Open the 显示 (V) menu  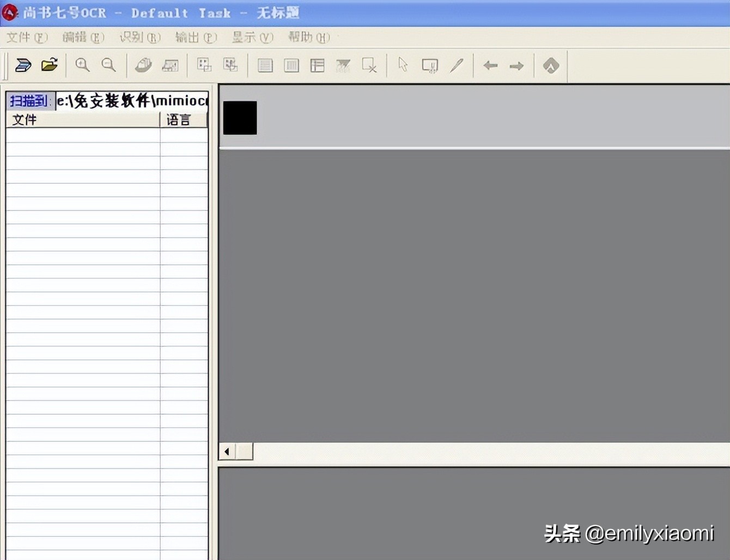[x=253, y=38]
